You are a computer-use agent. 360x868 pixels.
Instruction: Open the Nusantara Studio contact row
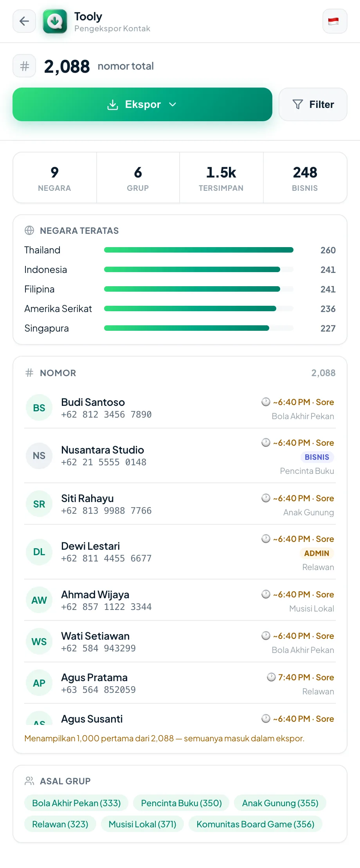180,456
